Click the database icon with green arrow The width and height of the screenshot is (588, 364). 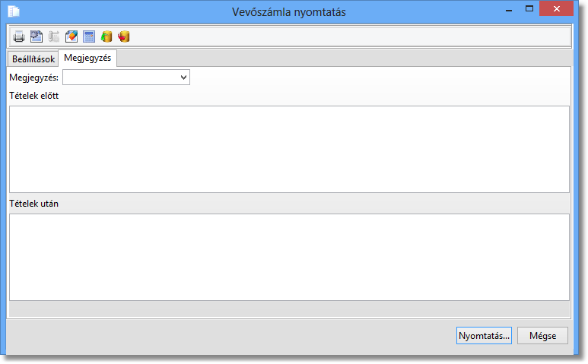(x=106, y=36)
